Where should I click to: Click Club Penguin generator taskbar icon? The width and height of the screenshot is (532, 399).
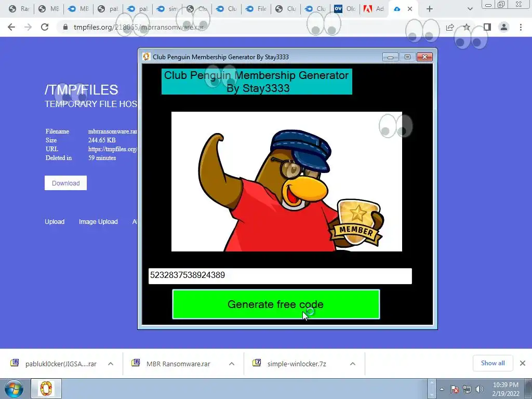pyautogui.click(x=46, y=389)
